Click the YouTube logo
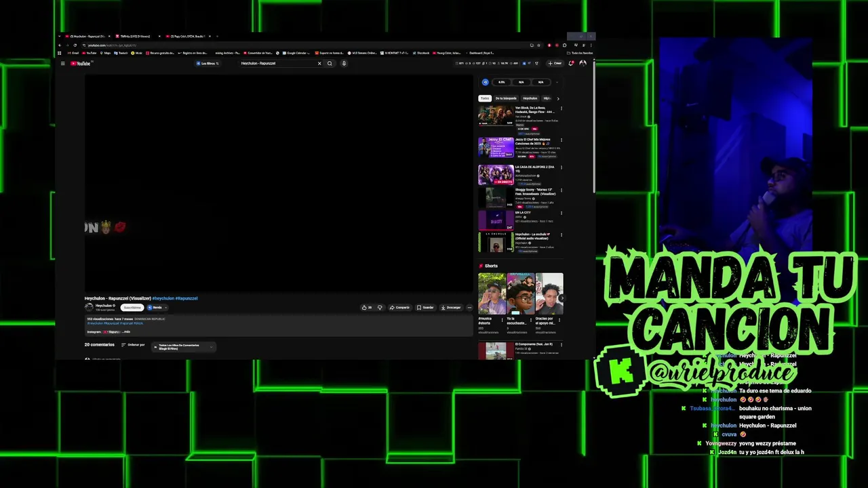 click(81, 64)
